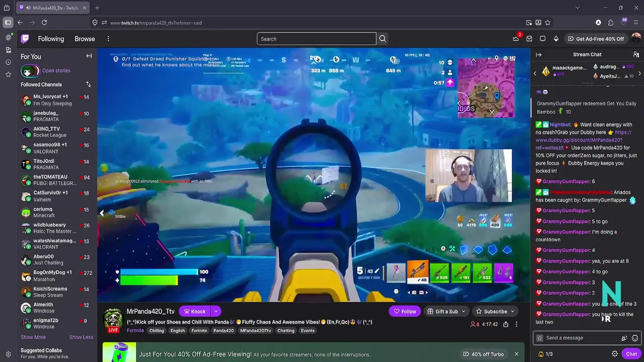Viewport: 644px width, 362px height.
Task: Click Show Less in followed channels
Action: pyautogui.click(x=81, y=337)
